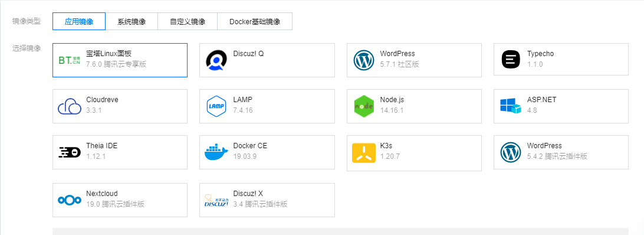644x235 pixels.
Task: Click version text 3.4 腾讯云插件版
Action: point(260,204)
